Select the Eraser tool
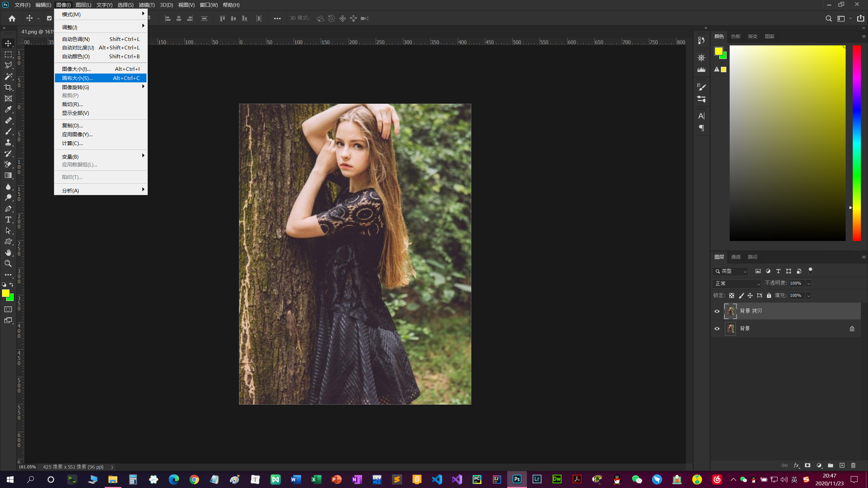 click(x=8, y=164)
